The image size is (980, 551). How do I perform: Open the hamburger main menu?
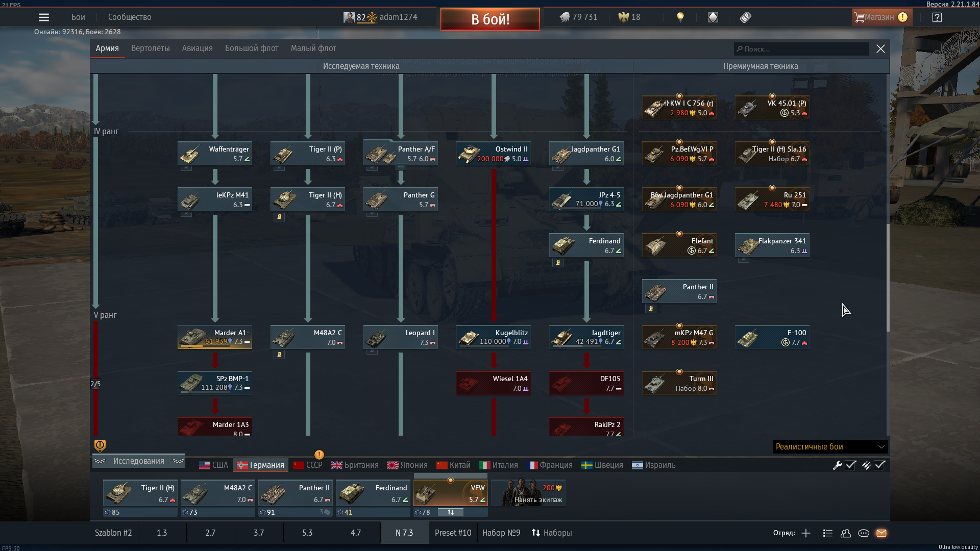44,17
